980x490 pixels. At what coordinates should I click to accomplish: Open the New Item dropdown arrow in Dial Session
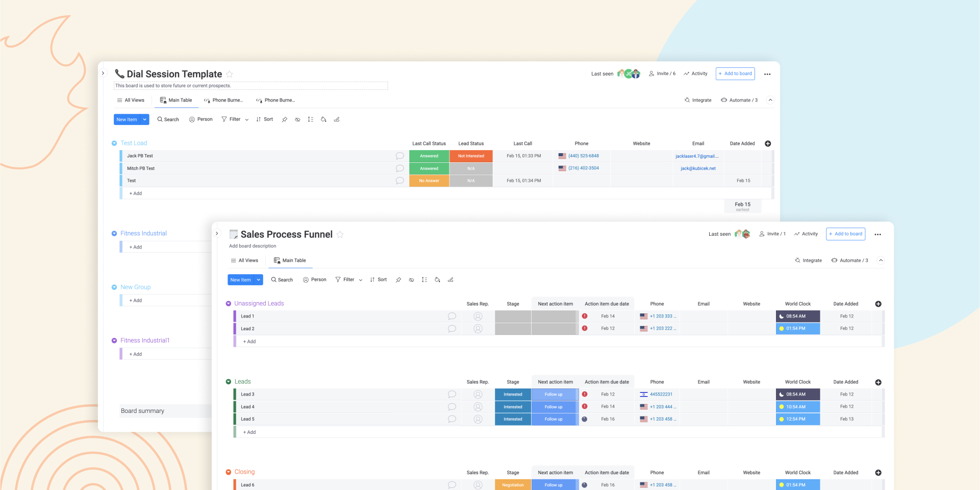tap(145, 119)
